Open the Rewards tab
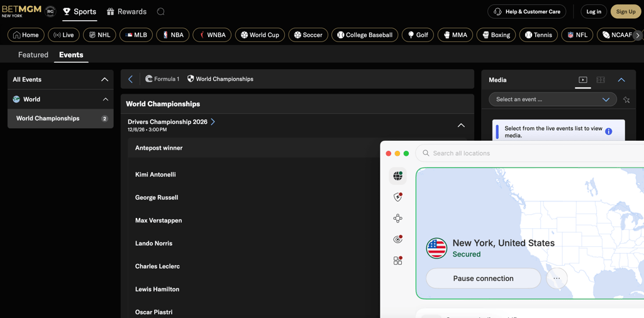The image size is (644, 318). pyautogui.click(x=126, y=11)
